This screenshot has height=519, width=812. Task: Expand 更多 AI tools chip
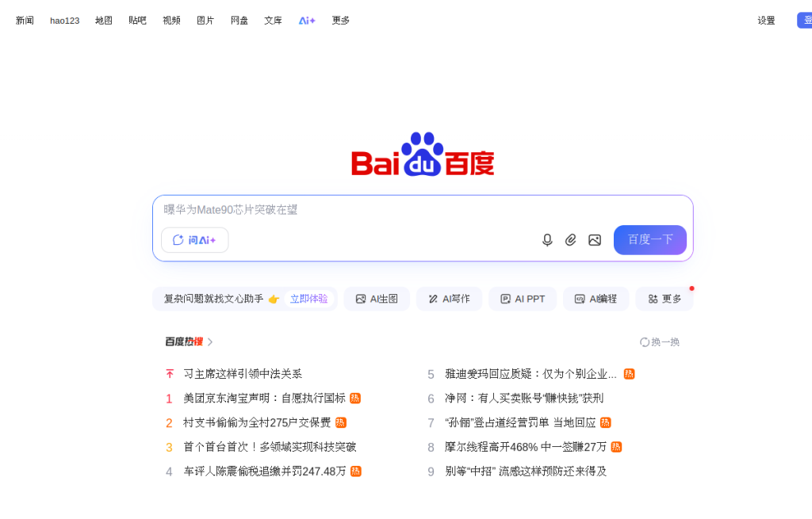(x=665, y=299)
